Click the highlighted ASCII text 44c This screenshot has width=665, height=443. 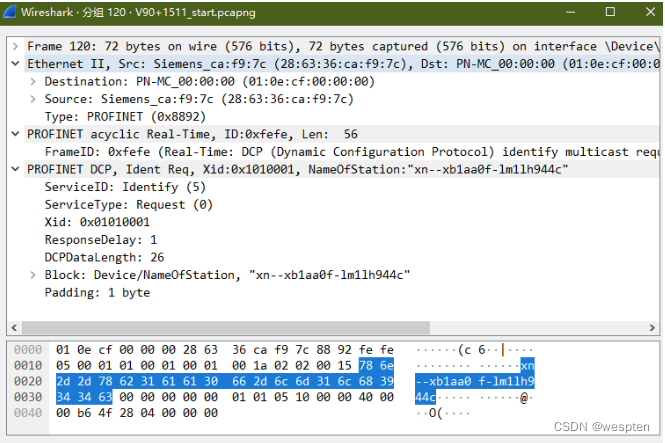pos(425,397)
